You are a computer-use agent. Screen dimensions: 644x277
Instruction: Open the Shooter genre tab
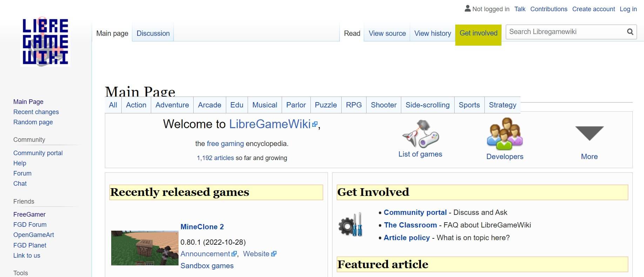384,105
